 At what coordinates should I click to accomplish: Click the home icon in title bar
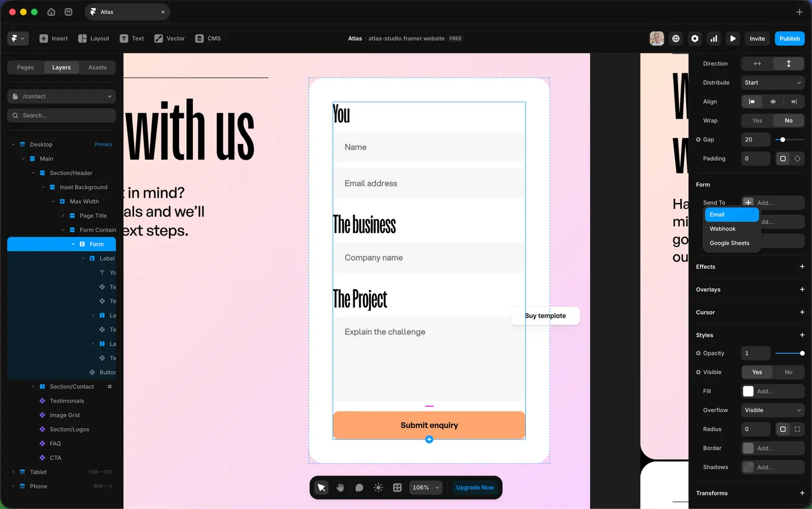51,12
